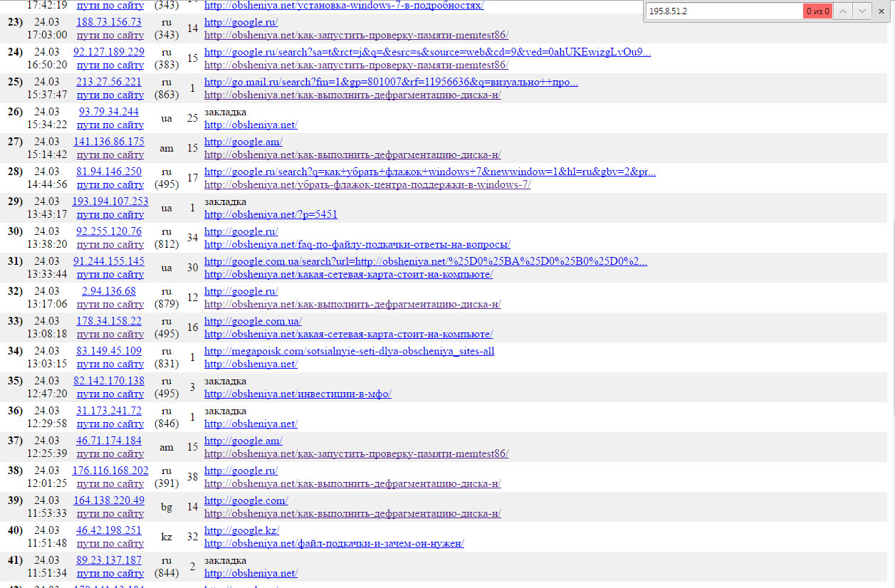Open the go.mail.ru search referrer link
Image resolution: width=895 pixels, height=588 pixels.
tap(391, 82)
